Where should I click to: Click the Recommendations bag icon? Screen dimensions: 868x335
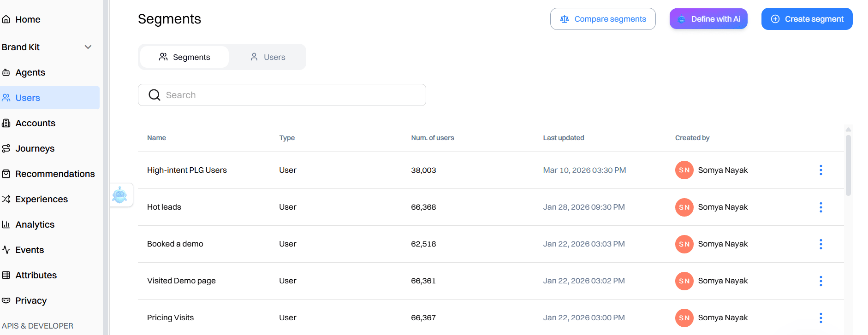pos(6,174)
